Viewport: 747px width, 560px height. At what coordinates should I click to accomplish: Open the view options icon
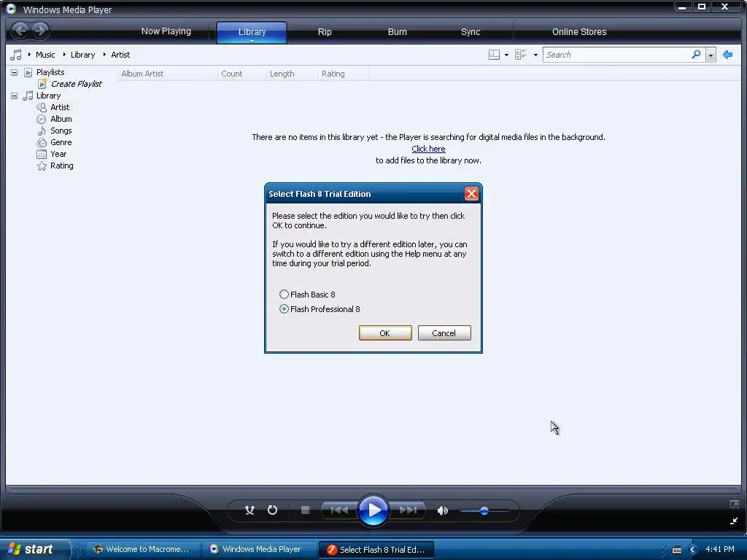click(520, 55)
